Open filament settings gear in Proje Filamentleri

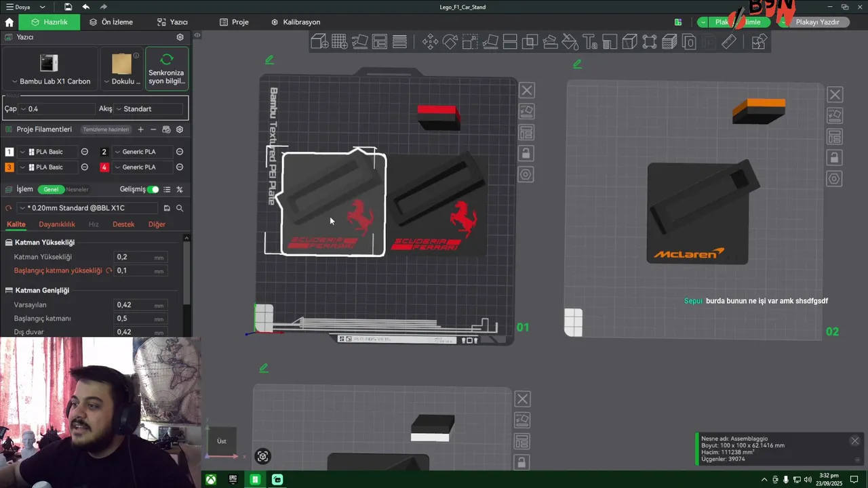click(x=180, y=129)
